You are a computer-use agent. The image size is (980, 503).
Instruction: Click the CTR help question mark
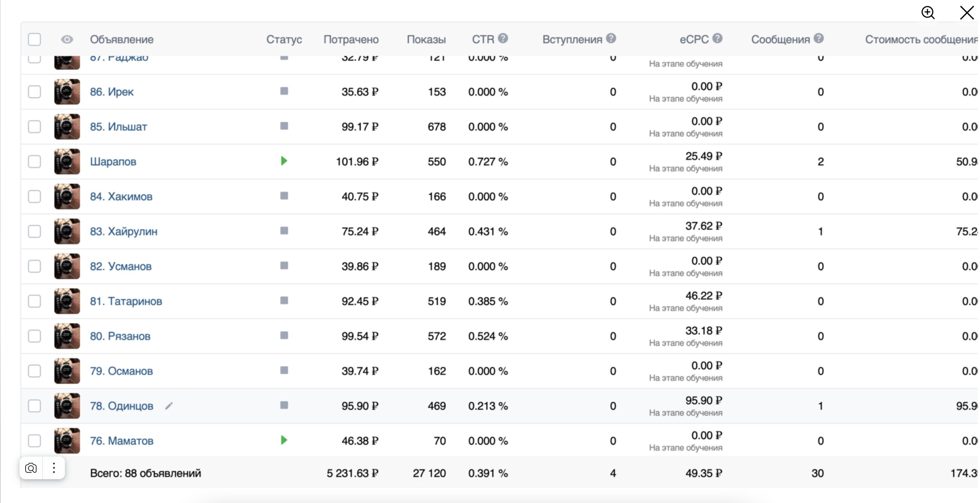coord(503,38)
